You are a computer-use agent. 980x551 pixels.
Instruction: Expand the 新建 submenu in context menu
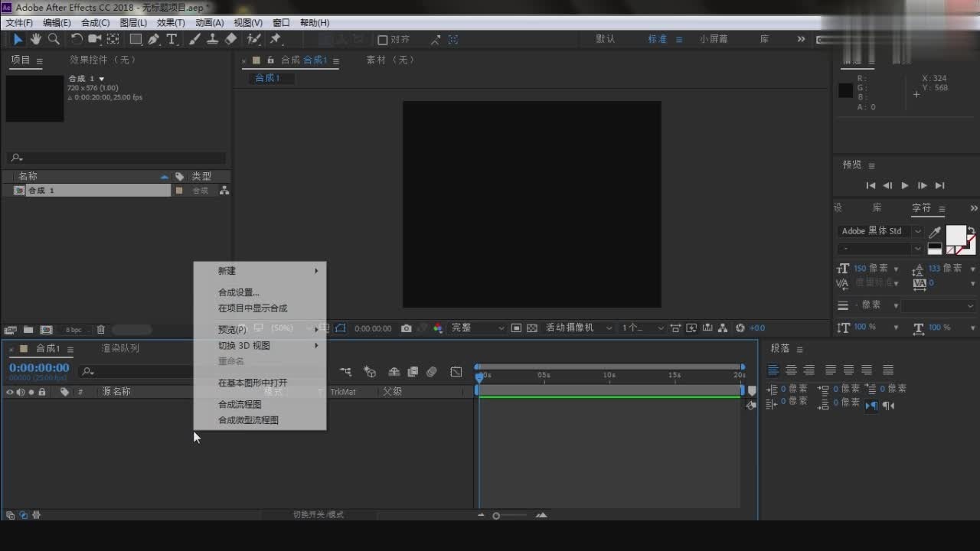point(260,271)
